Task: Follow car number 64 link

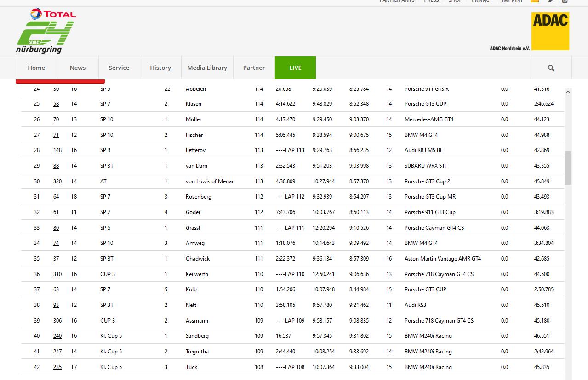Action: pyautogui.click(x=56, y=197)
